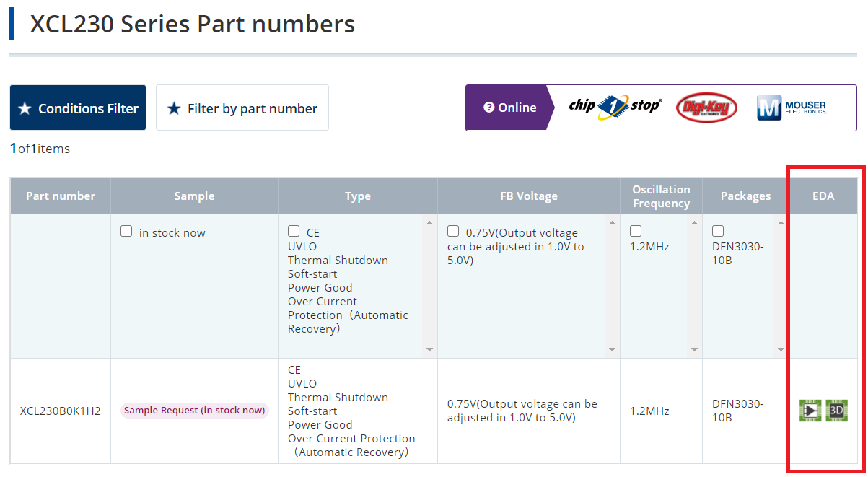Open the 3D model EDA icon
This screenshot has height=477, width=868.
[x=837, y=411]
